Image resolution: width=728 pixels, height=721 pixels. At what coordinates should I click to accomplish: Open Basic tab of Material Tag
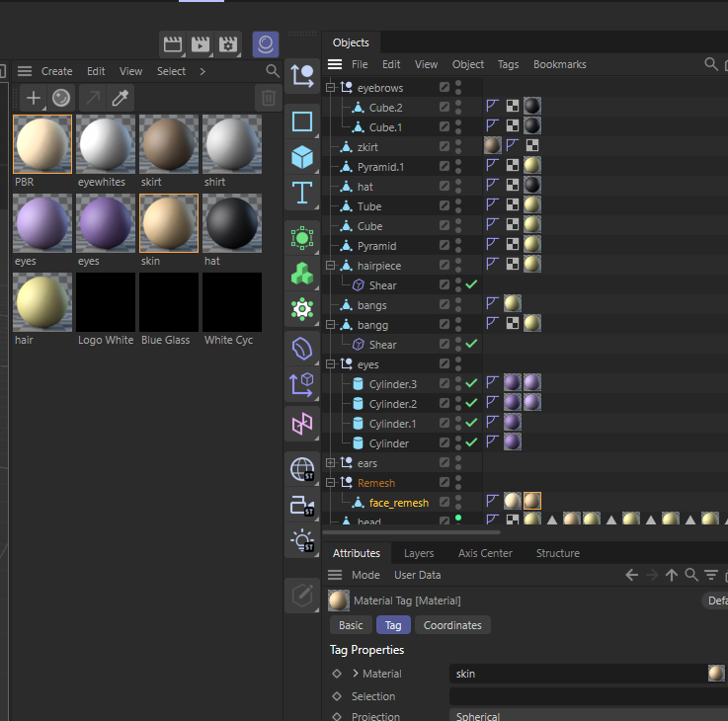(x=351, y=625)
